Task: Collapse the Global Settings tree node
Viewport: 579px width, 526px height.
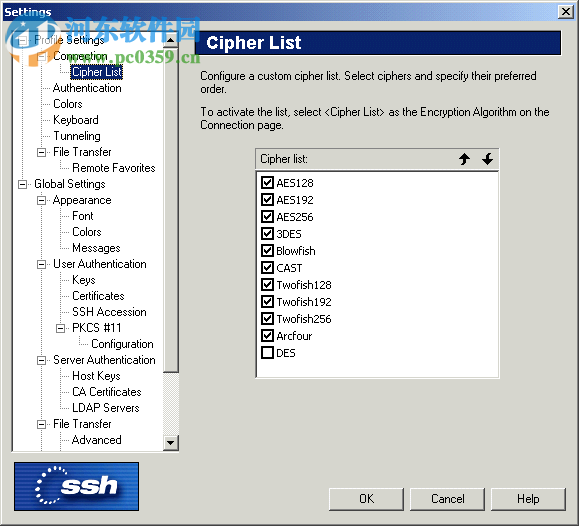Action: 23,184
